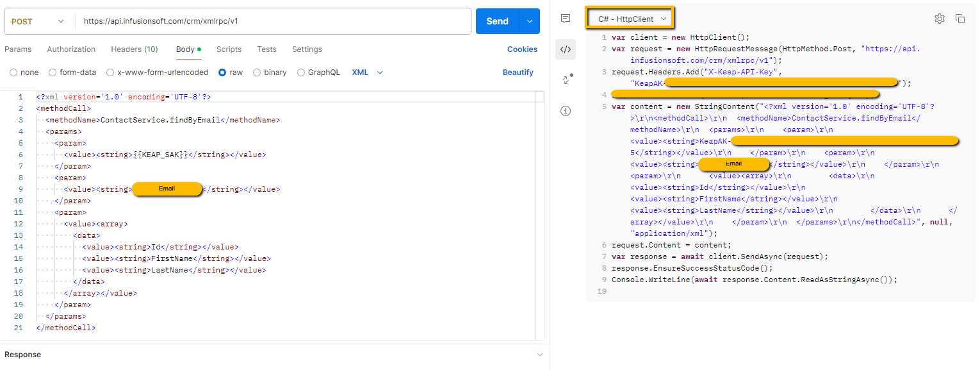This screenshot has width=980, height=370.
Task: Open the XML format dropdown
Action: pos(368,72)
